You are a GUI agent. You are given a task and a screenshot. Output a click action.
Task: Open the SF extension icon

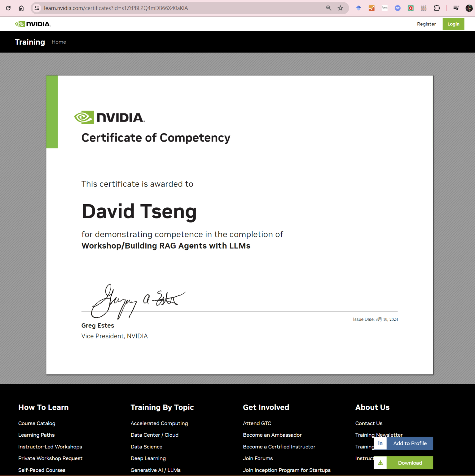coord(398,8)
